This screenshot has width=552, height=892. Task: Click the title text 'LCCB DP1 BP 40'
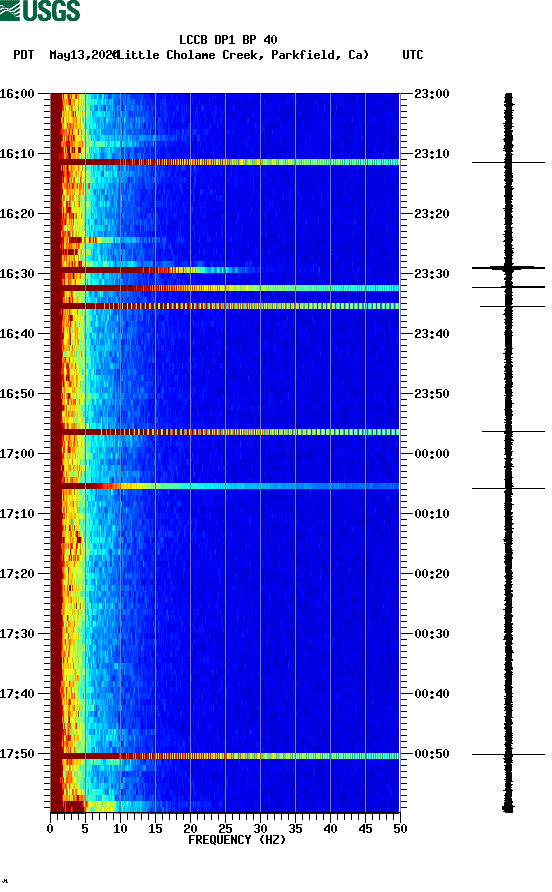coord(228,40)
